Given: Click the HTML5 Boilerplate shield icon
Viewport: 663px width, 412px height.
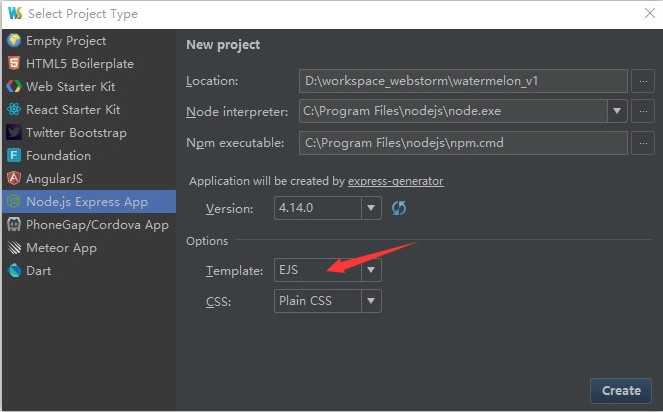Looking at the screenshot, I should pos(14,63).
